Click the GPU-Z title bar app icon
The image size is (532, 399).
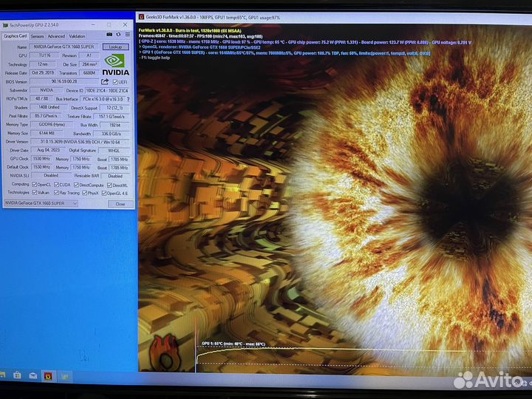(x=4, y=24)
